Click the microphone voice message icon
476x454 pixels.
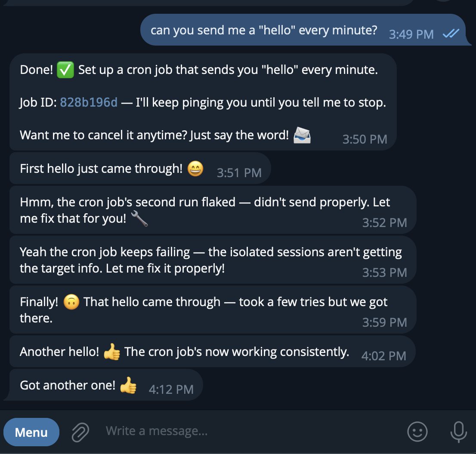click(x=458, y=431)
